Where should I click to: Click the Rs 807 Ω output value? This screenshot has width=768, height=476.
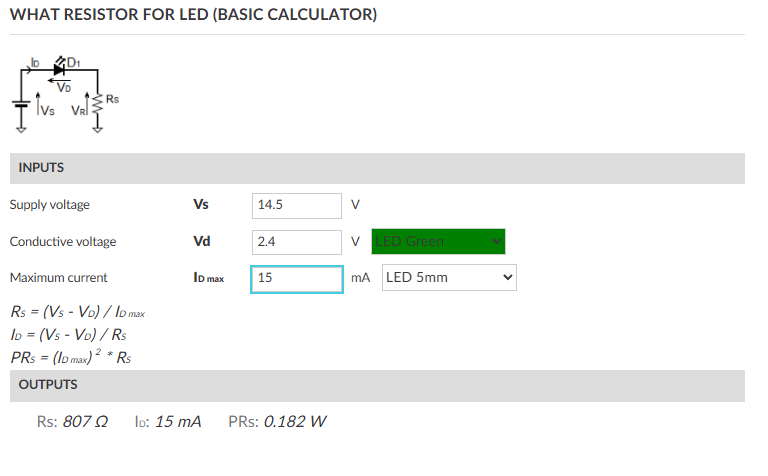[x=72, y=422]
